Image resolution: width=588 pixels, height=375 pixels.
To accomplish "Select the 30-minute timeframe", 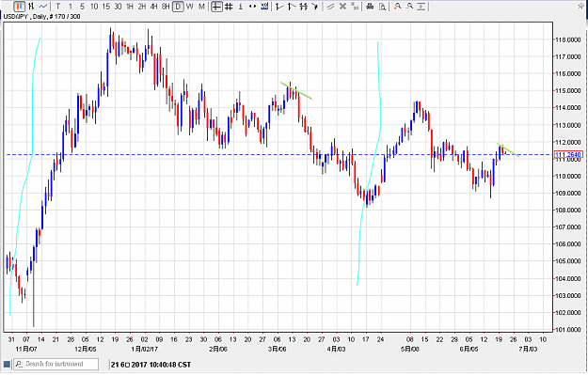I will (x=118, y=7).
